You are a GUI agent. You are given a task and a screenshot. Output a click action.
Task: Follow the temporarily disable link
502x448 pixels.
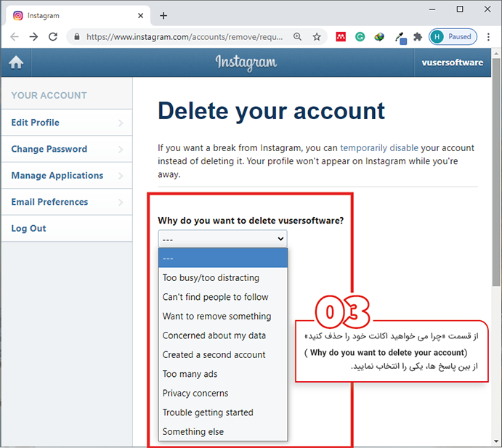click(x=379, y=148)
